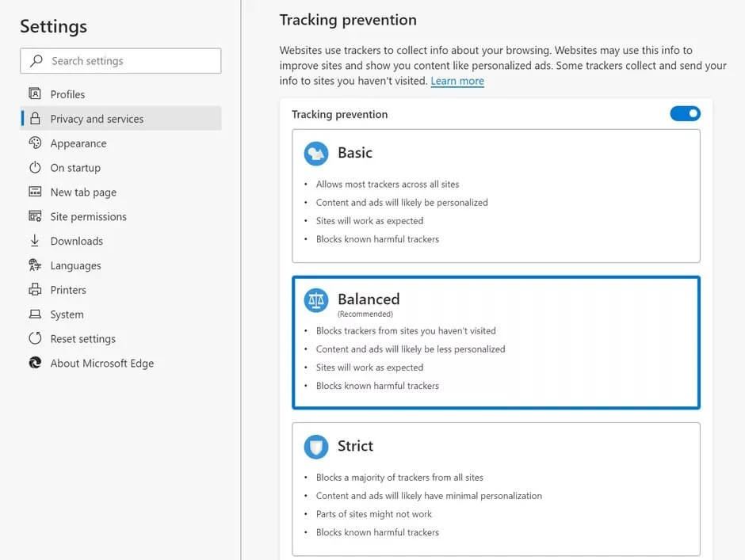
Task: Select the Basic tracking prevention level
Action: click(x=495, y=196)
